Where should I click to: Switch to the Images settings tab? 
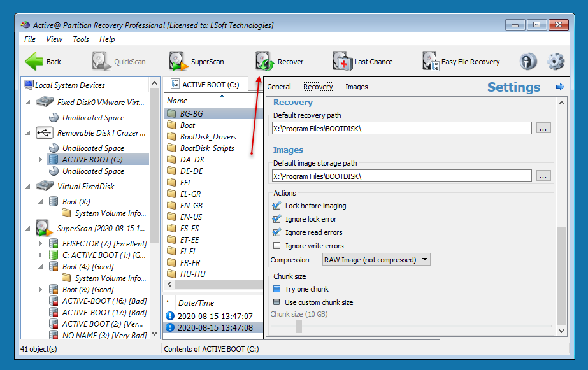coord(357,87)
